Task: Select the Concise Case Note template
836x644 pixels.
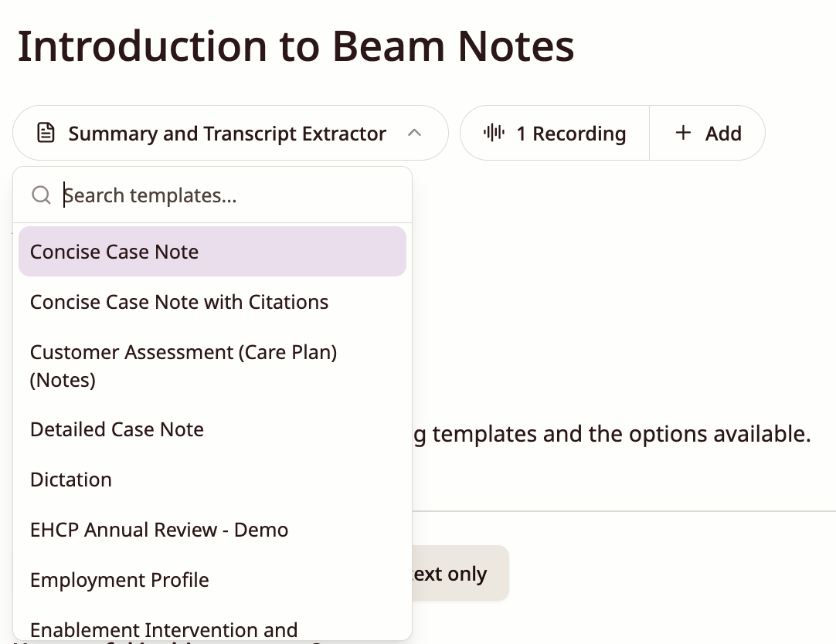Action: point(212,252)
